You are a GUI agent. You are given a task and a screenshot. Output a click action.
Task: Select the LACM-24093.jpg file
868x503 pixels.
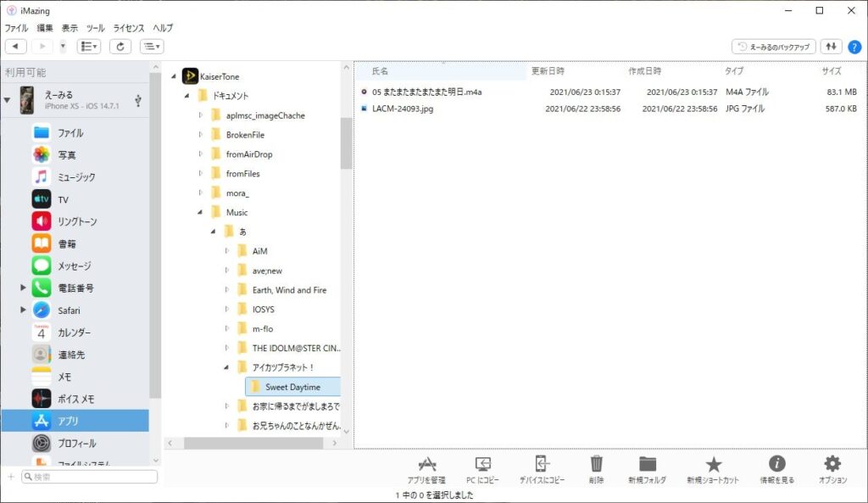[x=403, y=109]
